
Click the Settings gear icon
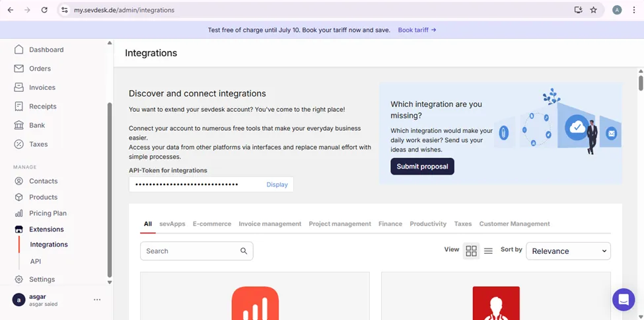[x=19, y=279]
